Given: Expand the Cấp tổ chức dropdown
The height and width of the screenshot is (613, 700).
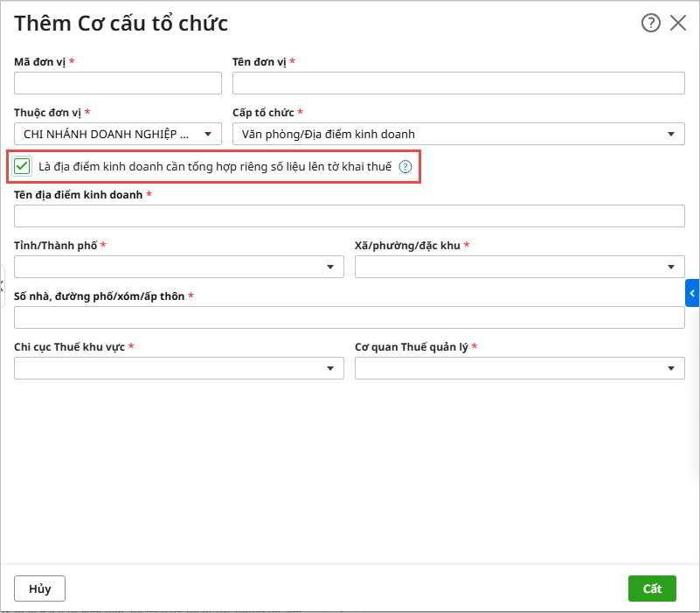Looking at the screenshot, I should click(670, 134).
